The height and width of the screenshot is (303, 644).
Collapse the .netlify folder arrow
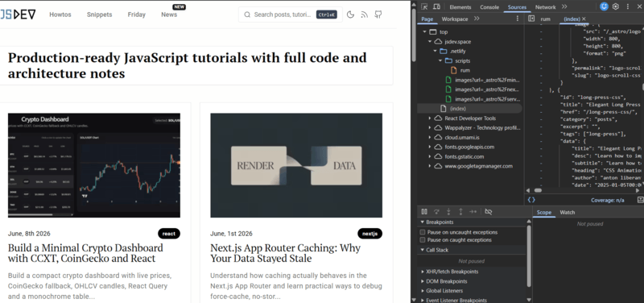point(436,52)
